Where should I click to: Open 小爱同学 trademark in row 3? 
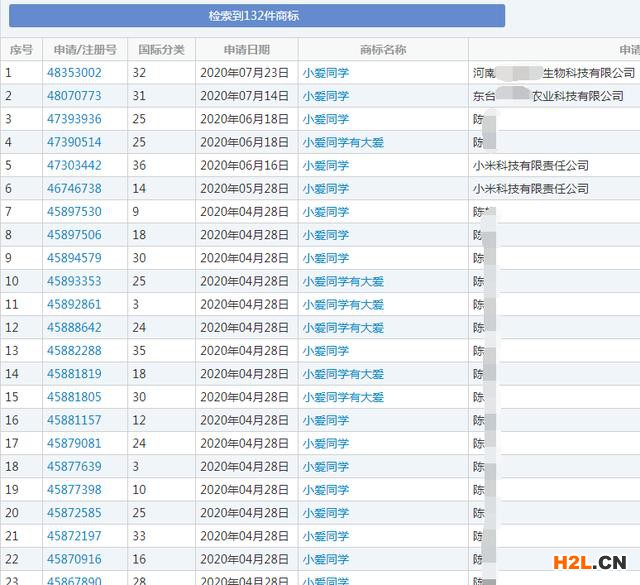tap(326, 119)
